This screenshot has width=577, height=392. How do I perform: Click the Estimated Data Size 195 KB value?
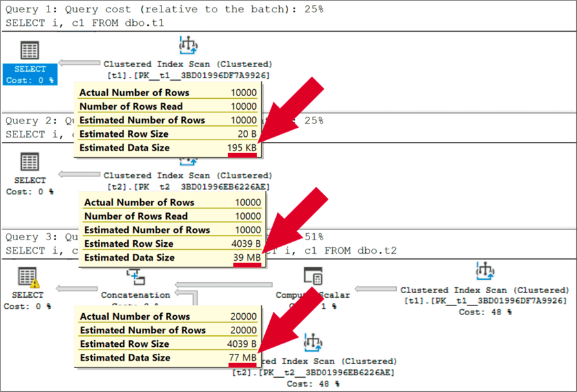[242, 148]
